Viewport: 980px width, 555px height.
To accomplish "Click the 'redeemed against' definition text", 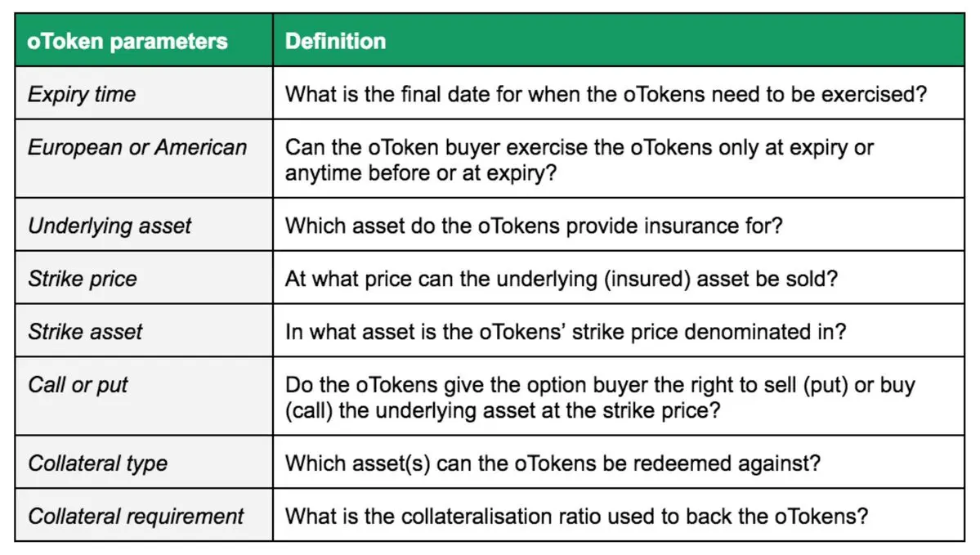I will click(x=553, y=463).
